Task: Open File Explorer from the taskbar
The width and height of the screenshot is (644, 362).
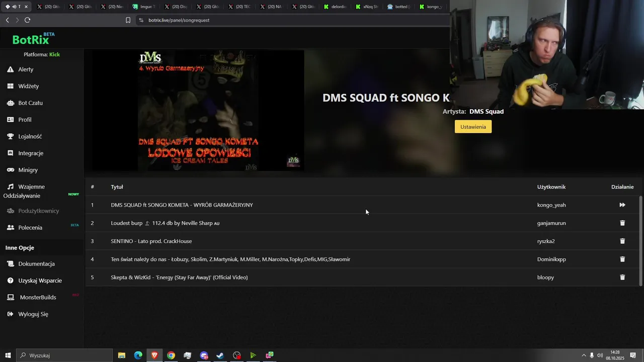Action: [121, 355]
